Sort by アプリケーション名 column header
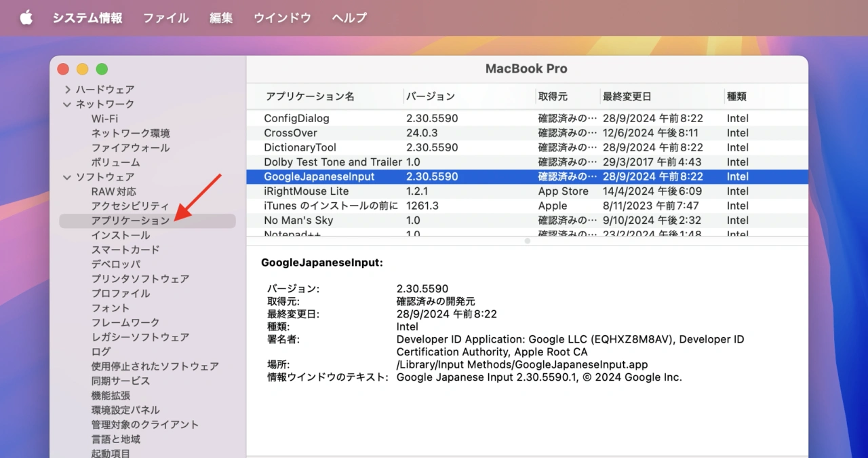 coord(309,96)
